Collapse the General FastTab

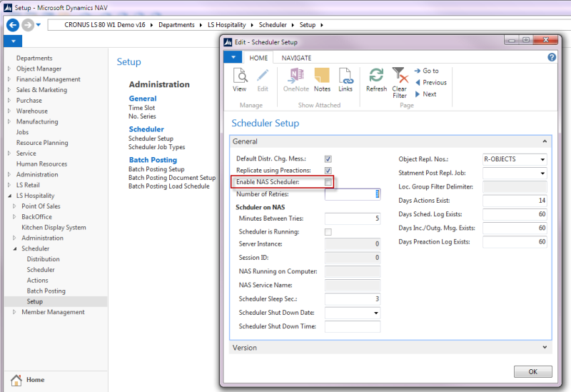tap(545, 141)
